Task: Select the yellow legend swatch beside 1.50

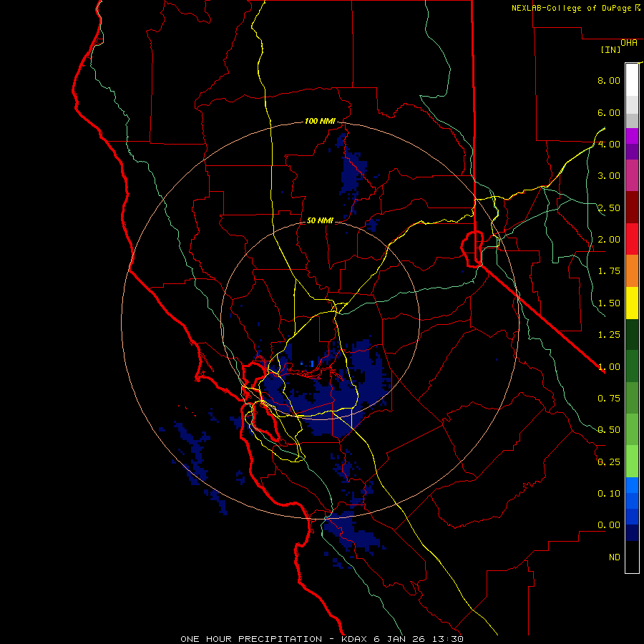Action: click(x=632, y=303)
